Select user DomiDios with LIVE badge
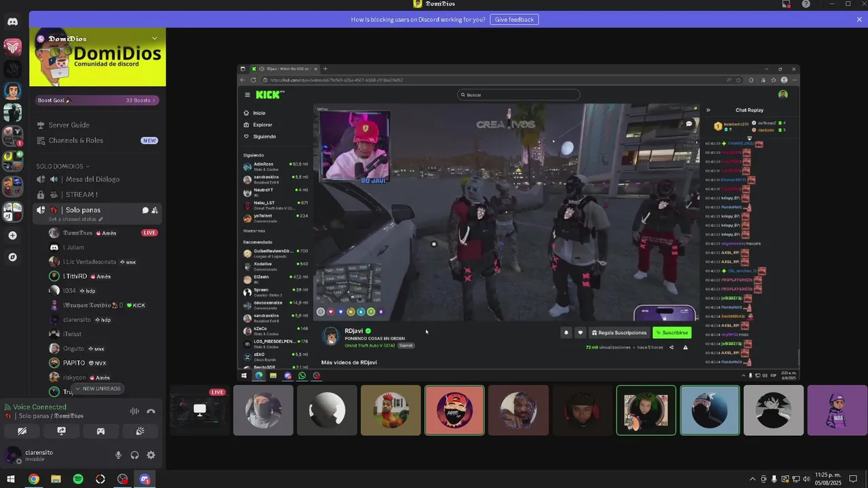The height and width of the screenshot is (488, 868). click(103, 232)
